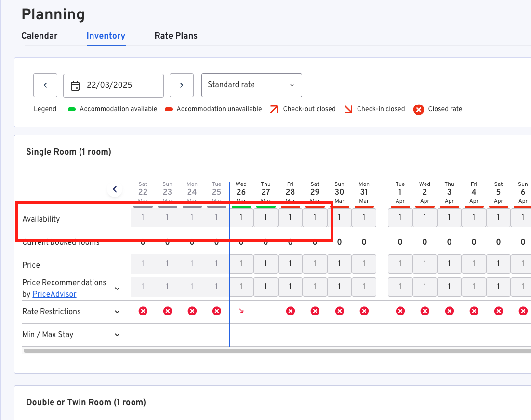Click Check-out closed legend arrow icon
Screen dimensions: 531x420
coord(274,109)
